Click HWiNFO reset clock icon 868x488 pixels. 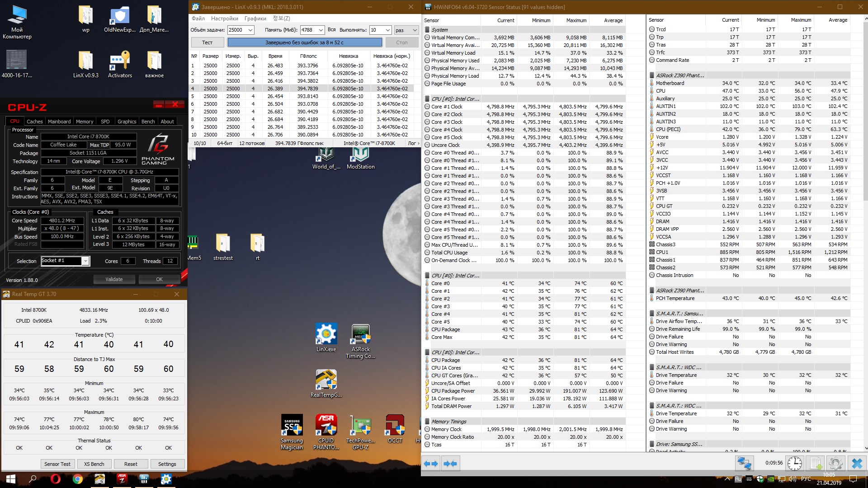[x=794, y=463]
